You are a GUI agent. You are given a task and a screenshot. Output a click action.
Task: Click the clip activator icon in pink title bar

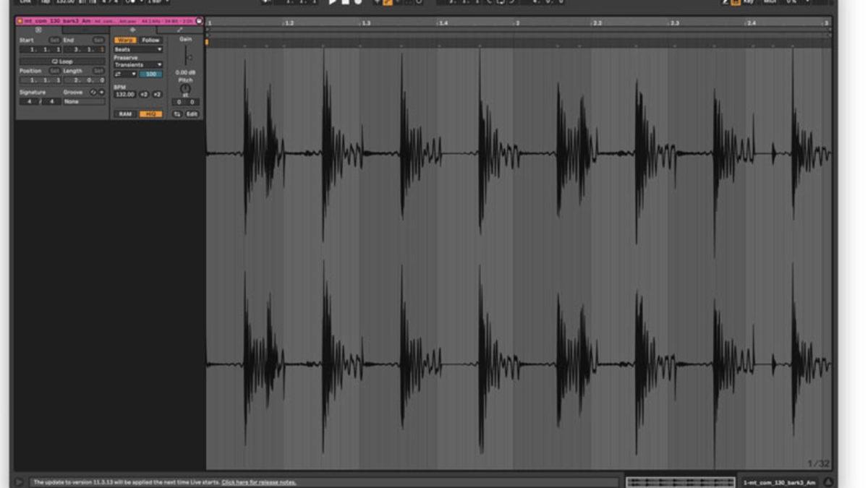tap(20, 21)
